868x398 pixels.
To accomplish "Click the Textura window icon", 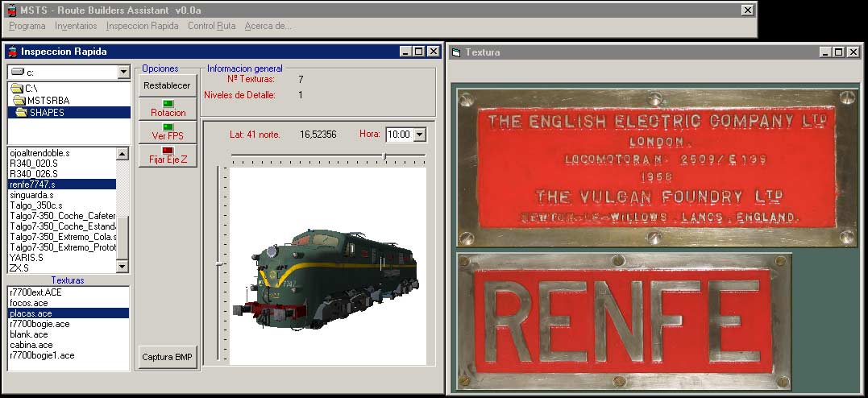I will pos(457,52).
